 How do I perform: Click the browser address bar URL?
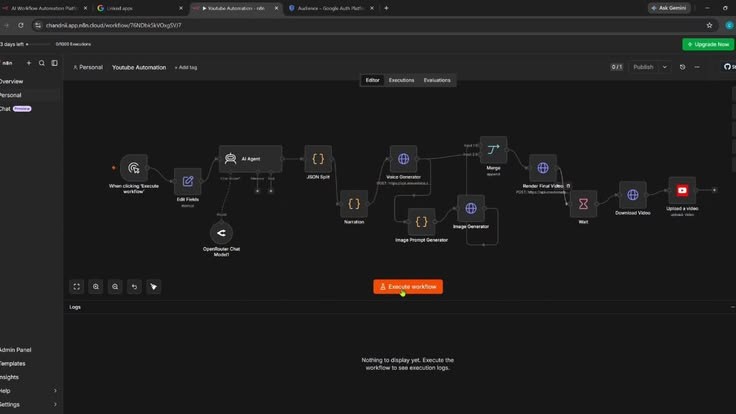(x=114, y=25)
